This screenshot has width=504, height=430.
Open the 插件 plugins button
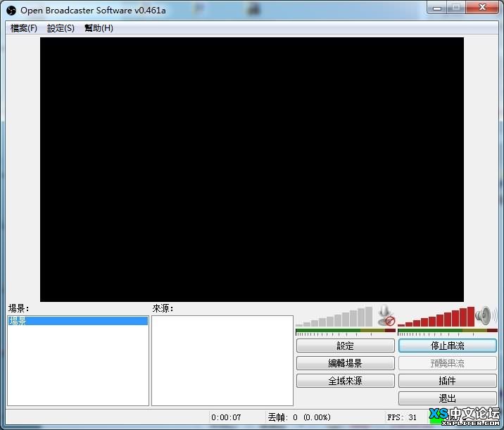[448, 381]
